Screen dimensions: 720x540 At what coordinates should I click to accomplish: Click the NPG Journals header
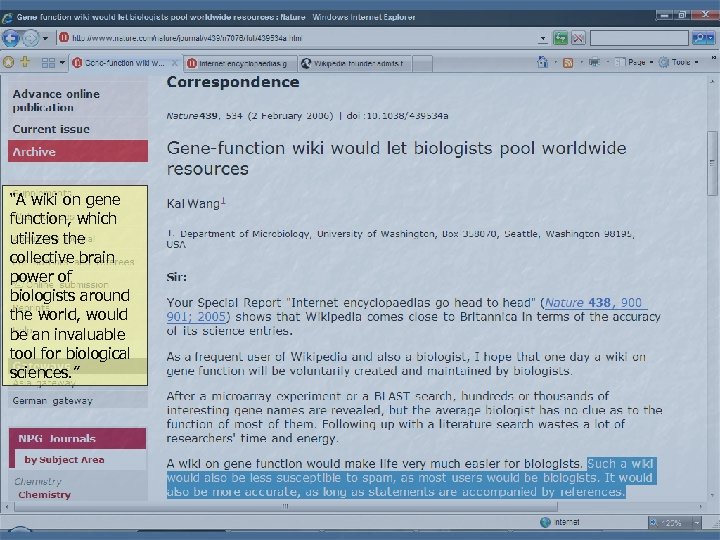tap(77, 438)
